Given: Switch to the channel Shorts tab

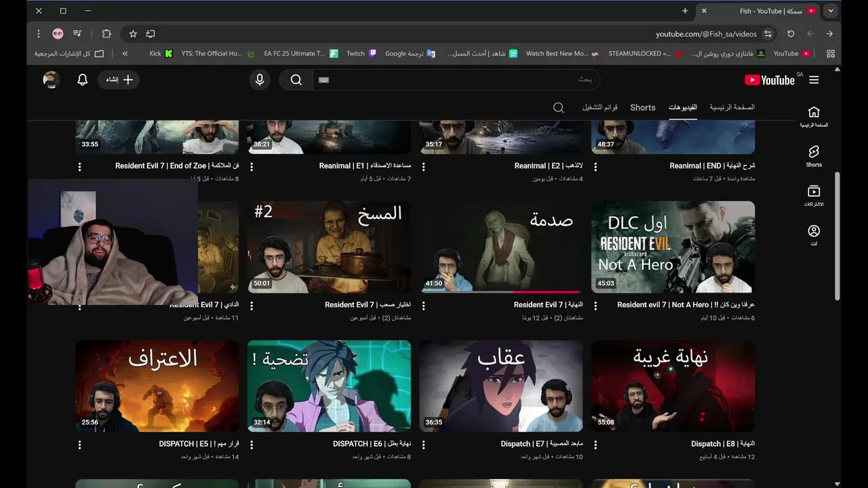Looking at the screenshot, I should coord(643,108).
